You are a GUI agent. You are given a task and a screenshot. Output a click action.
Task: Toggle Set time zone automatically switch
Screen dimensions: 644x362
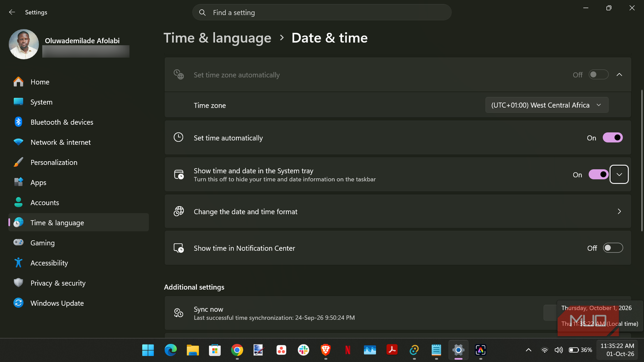point(598,75)
